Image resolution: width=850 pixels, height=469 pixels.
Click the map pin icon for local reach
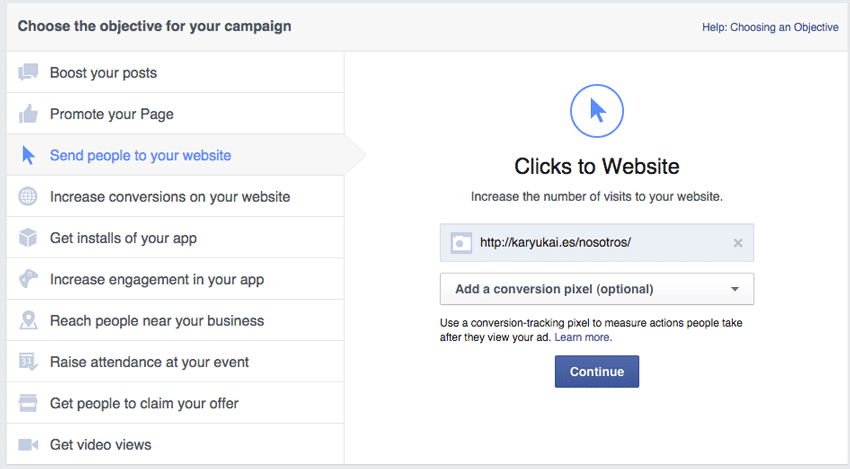pos(28,320)
